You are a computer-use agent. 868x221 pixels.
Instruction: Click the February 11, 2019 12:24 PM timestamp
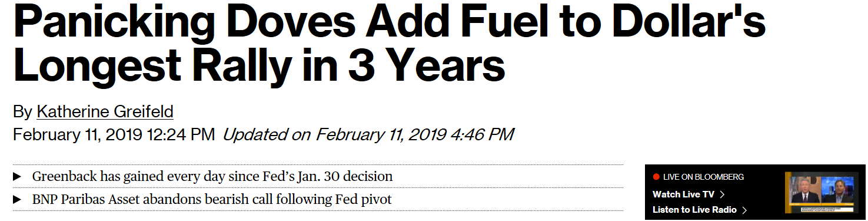(x=114, y=134)
